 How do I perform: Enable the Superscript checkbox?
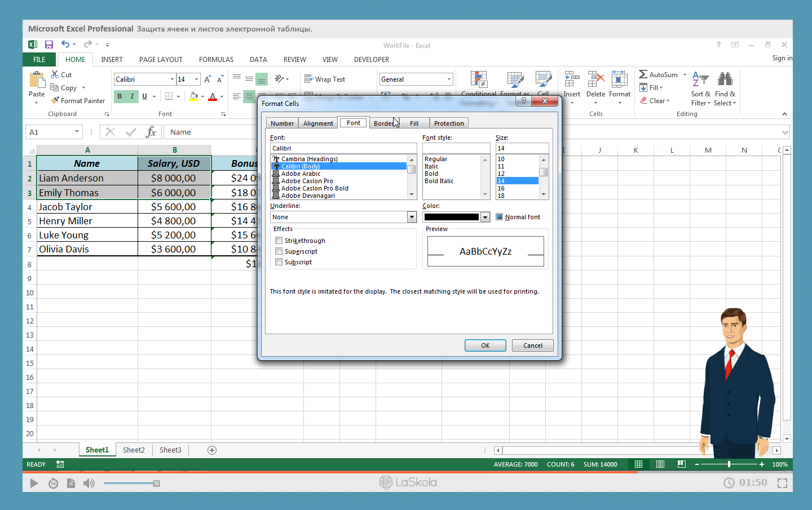tap(279, 251)
